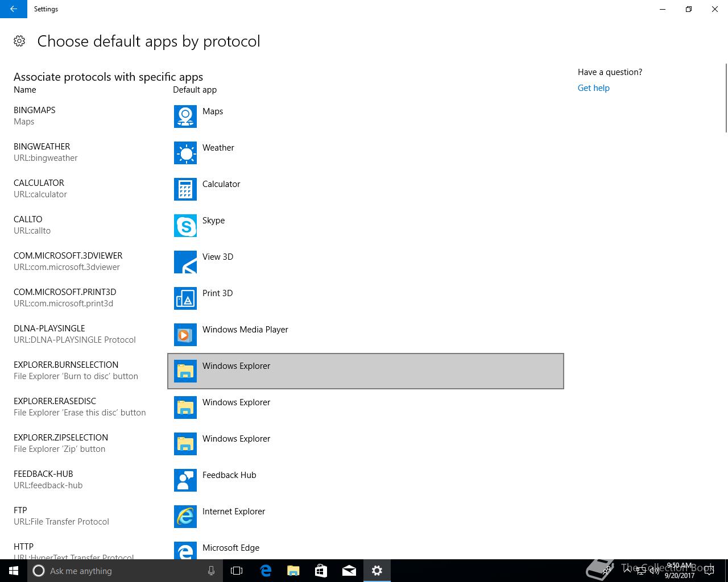Screen dimensions: 728x582
Task: Change Internet Explorer default for FTP
Action: point(366,517)
